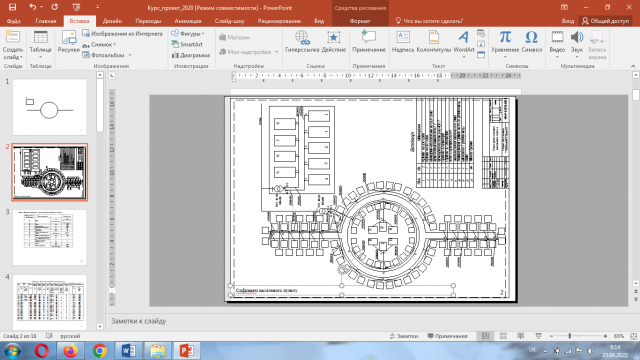Insert a picture with Рисунки
The height and width of the screenshot is (360, 640).
(x=69, y=42)
